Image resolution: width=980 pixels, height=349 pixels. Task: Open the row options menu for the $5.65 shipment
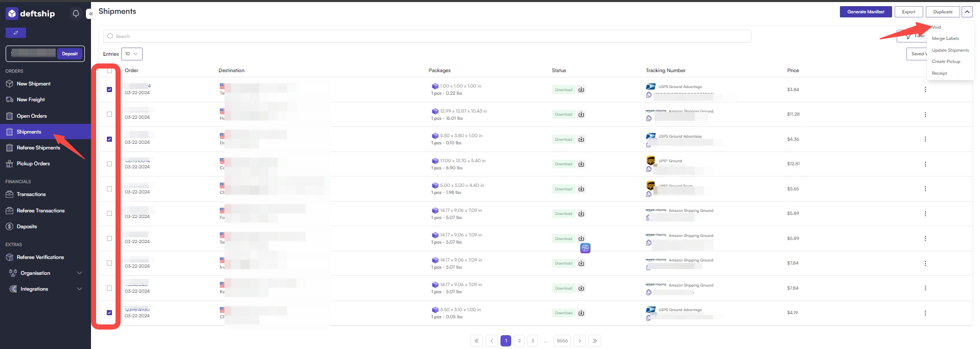925,189
